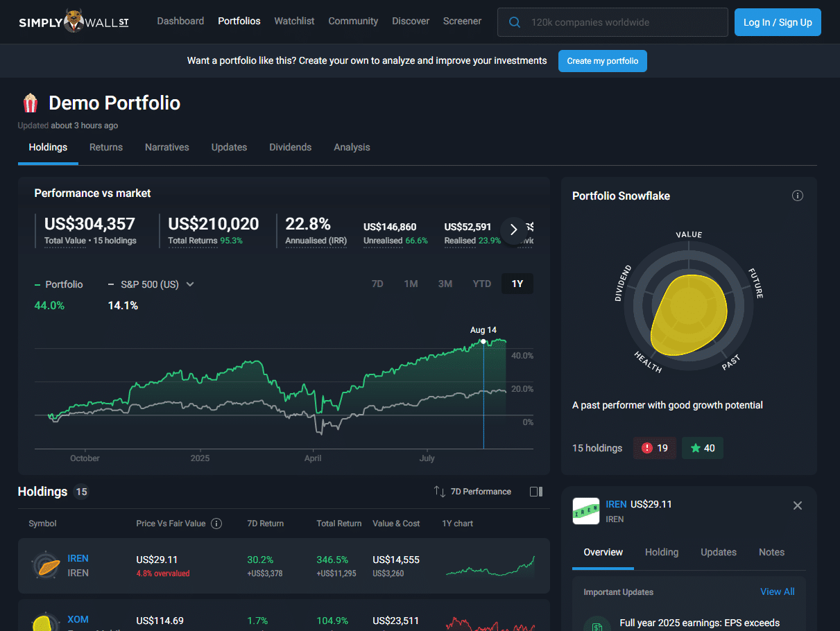This screenshot has height=631, width=840.
Task: Switch to the Dividends tab
Action: 290,147
